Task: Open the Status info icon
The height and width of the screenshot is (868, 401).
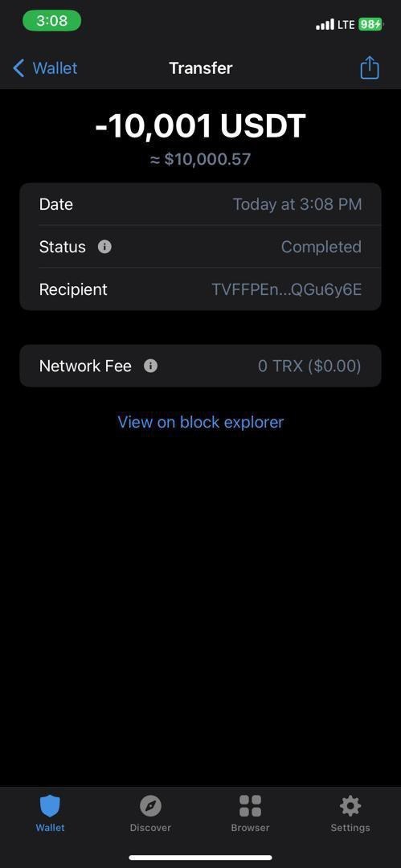Action: (104, 247)
